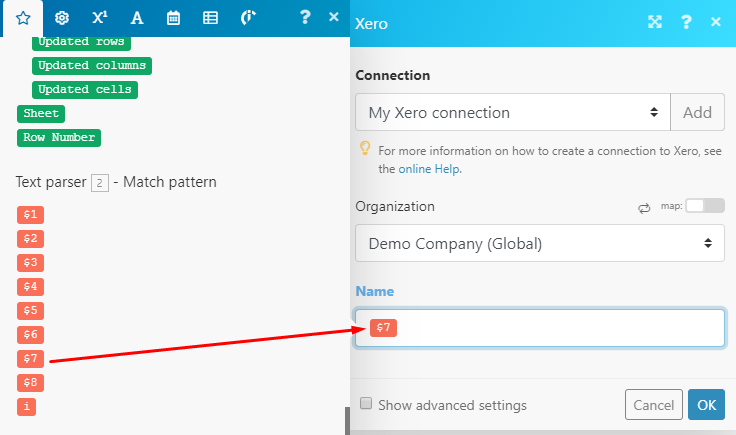Open the math functions X¹ tab
The height and width of the screenshot is (435, 736).
point(100,18)
